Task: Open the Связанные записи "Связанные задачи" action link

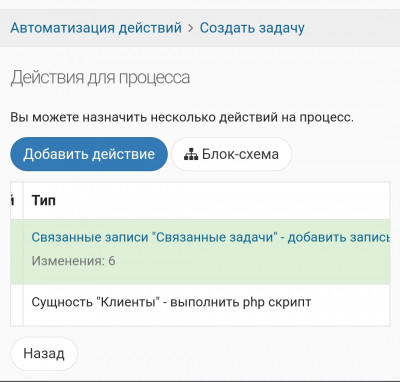Action: (211, 237)
